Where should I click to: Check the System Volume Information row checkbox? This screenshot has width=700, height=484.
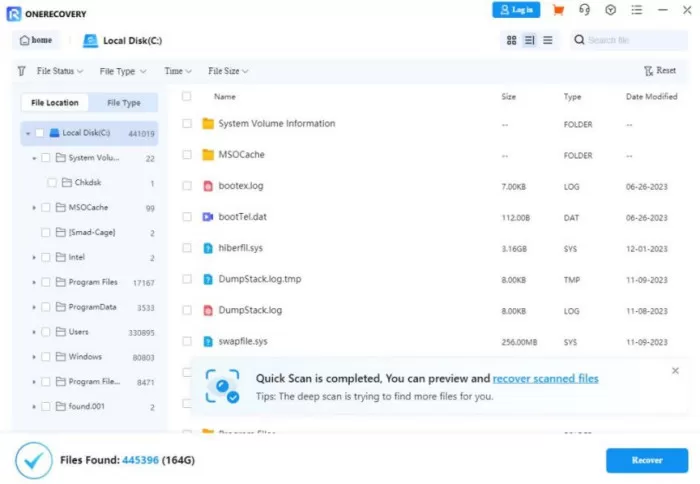click(187, 124)
